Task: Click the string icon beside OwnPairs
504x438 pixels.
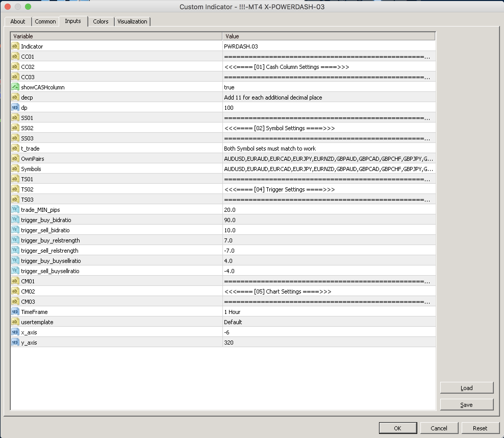Action: pyautogui.click(x=15, y=159)
